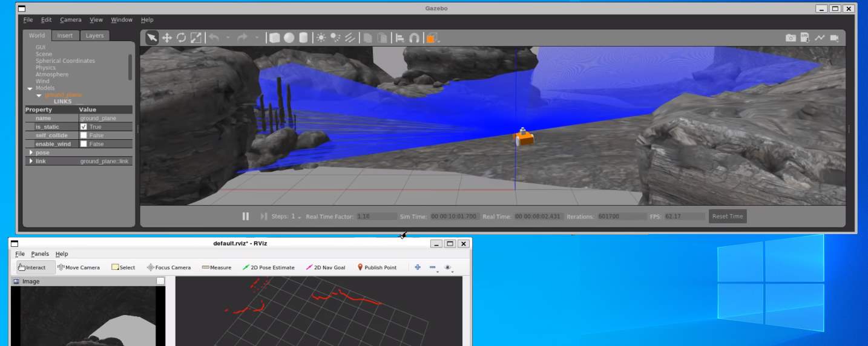868x346 pixels.
Task: Click the Undo arrow in Gazebo toolbar
Action: coord(214,38)
